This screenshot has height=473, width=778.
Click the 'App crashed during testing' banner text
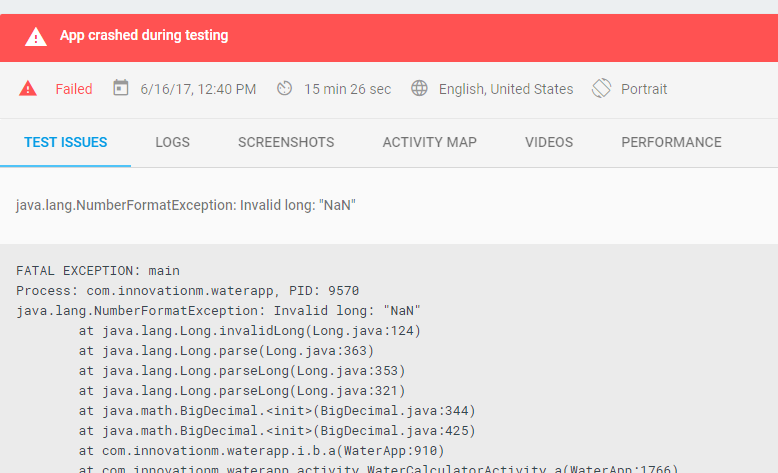tap(144, 36)
